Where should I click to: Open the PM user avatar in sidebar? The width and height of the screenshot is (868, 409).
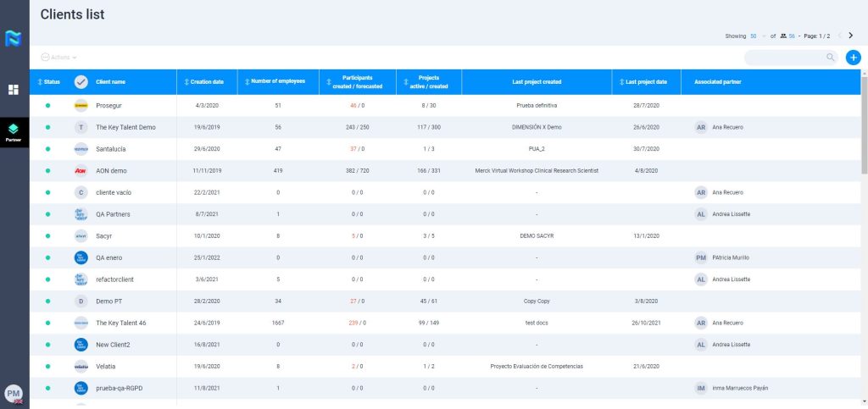pos(14,393)
